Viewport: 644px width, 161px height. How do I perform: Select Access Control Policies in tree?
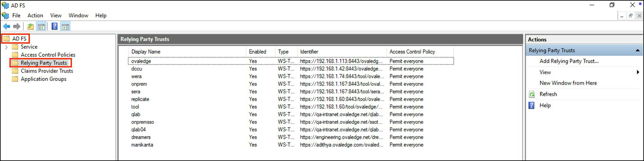pyautogui.click(x=48, y=55)
